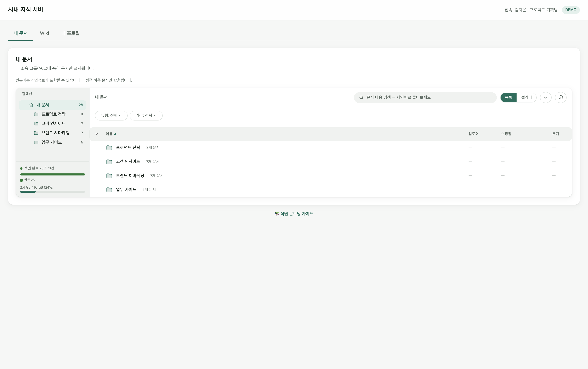Click sidebar folder icon for 프로덕트 전략

pos(36,114)
